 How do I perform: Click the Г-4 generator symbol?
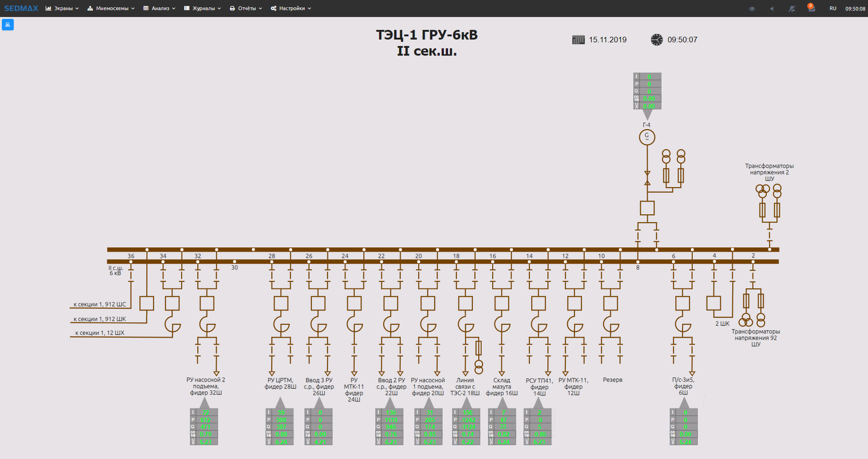tap(647, 137)
